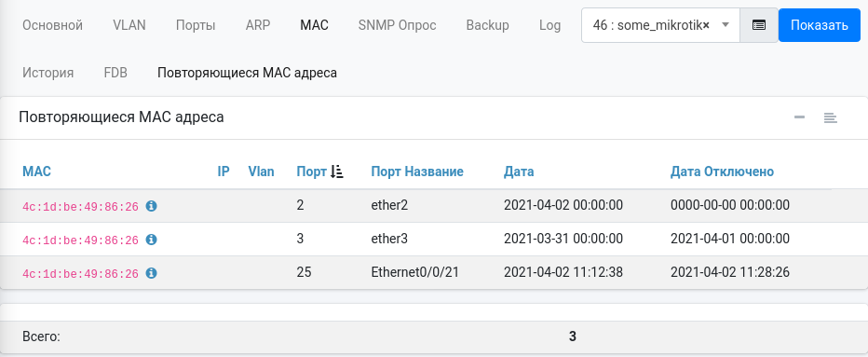
Task: Click device list icon beside device selector
Action: (759, 25)
